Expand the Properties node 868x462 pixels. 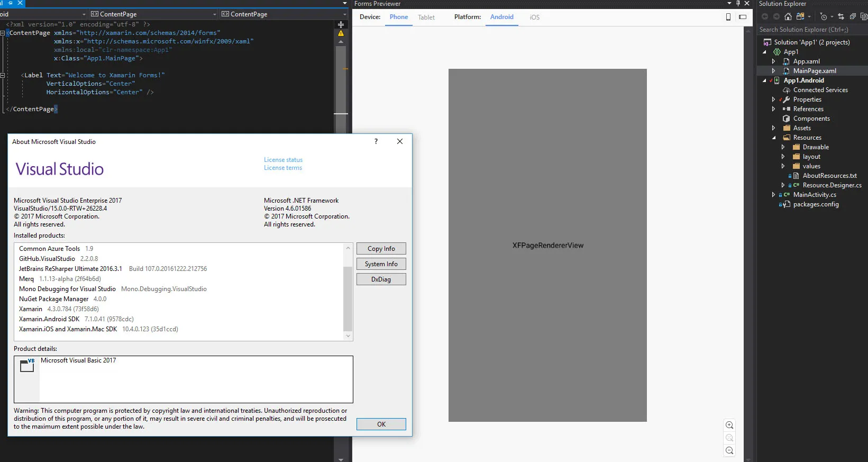pos(774,99)
